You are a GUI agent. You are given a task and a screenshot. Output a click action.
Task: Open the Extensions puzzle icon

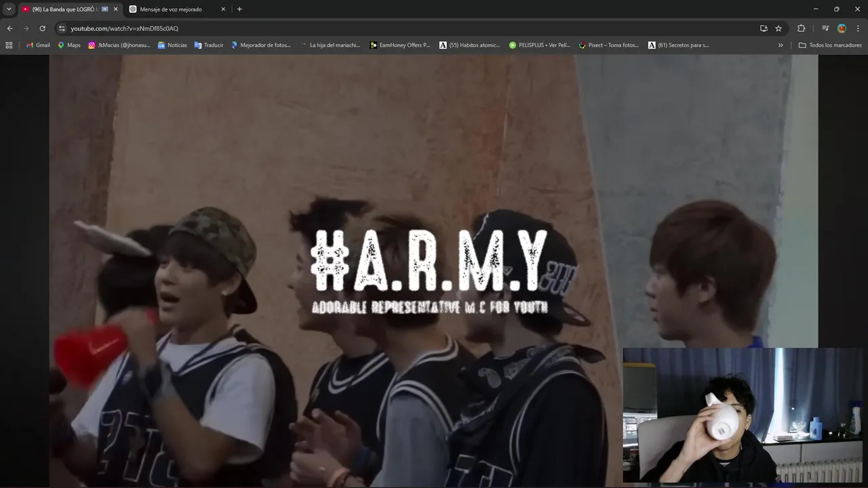(x=801, y=28)
